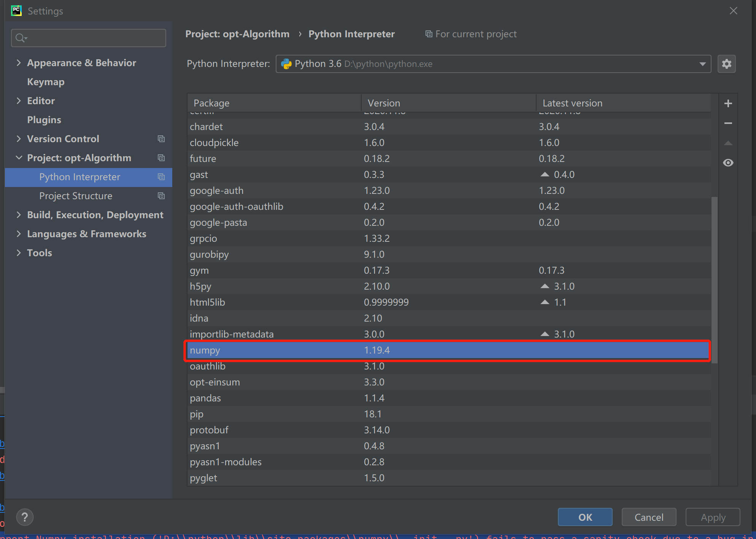This screenshot has width=756, height=539.
Task: Expand the Appearance & Behavior section
Action: 19,63
